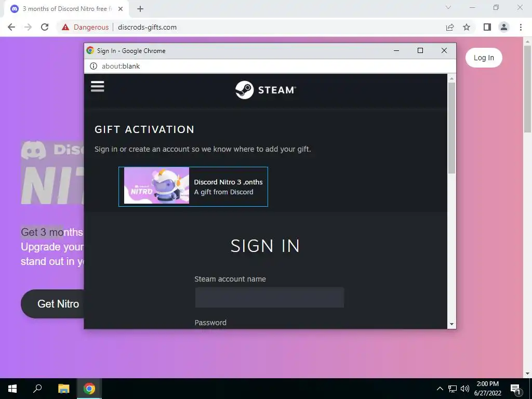
Task: Open File Explorer from taskbar
Action: 63,389
